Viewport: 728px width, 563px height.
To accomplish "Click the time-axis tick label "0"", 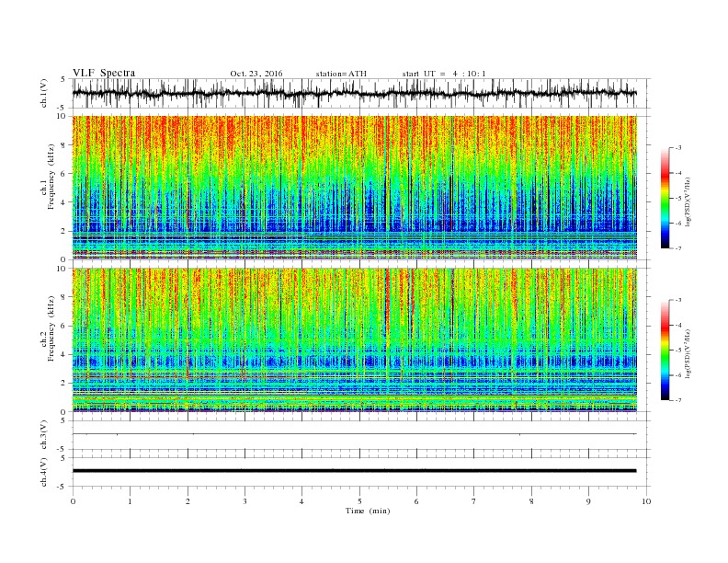I will point(73,501).
